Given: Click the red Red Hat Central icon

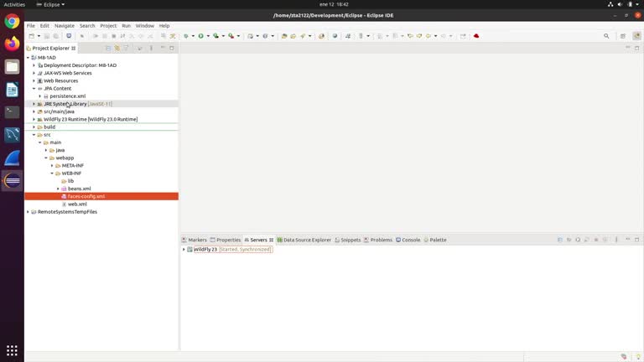Looking at the screenshot, I should click(476, 36).
